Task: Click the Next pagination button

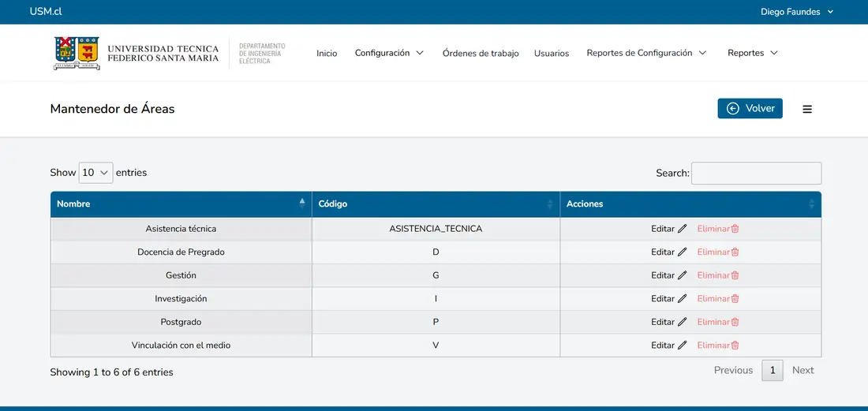Action: pyautogui.click(x=803, y=370)
